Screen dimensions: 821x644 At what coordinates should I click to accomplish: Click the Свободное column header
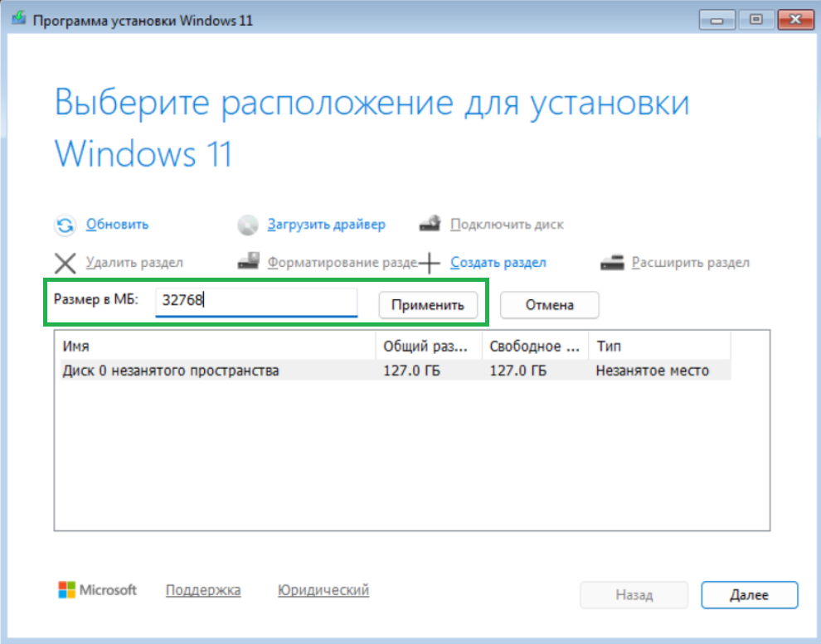tap(535, 346)
